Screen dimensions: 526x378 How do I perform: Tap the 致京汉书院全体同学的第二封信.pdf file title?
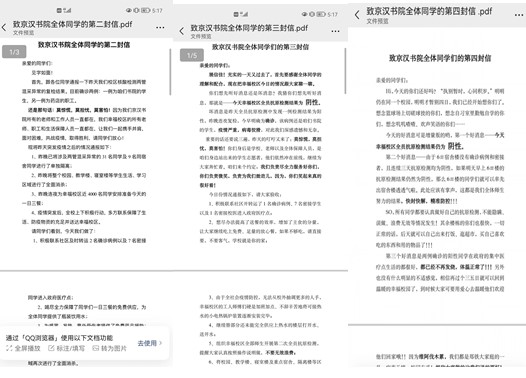[x=72, y=24]
